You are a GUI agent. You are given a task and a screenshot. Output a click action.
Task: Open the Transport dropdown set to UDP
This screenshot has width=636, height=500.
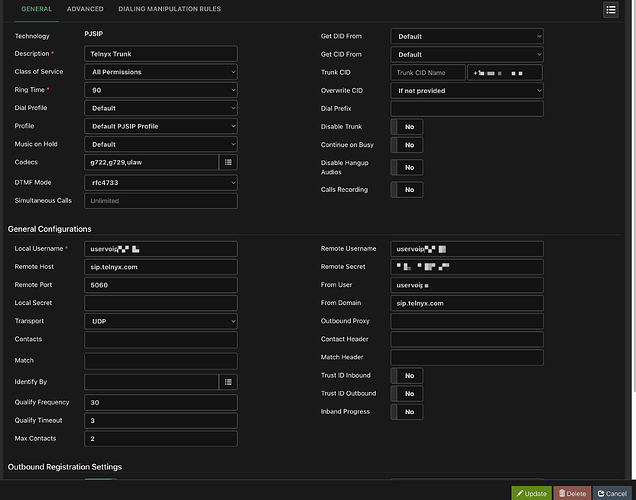161,321
